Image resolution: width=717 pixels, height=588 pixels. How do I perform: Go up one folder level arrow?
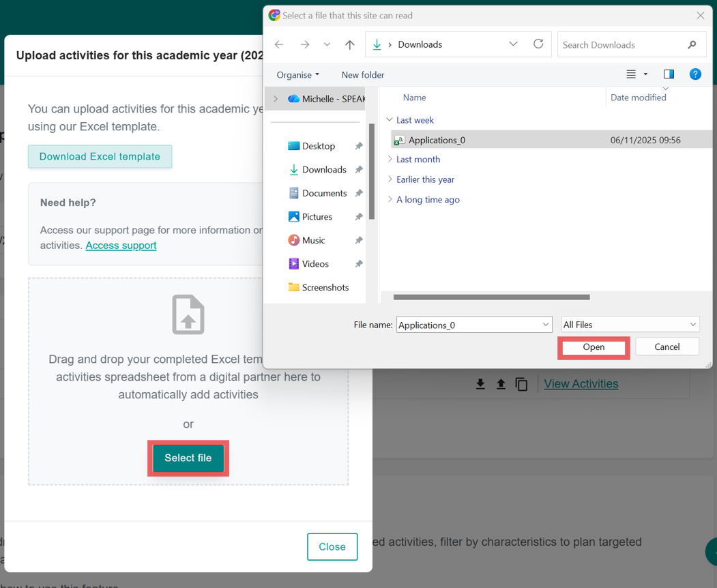[x=349, y=44]
